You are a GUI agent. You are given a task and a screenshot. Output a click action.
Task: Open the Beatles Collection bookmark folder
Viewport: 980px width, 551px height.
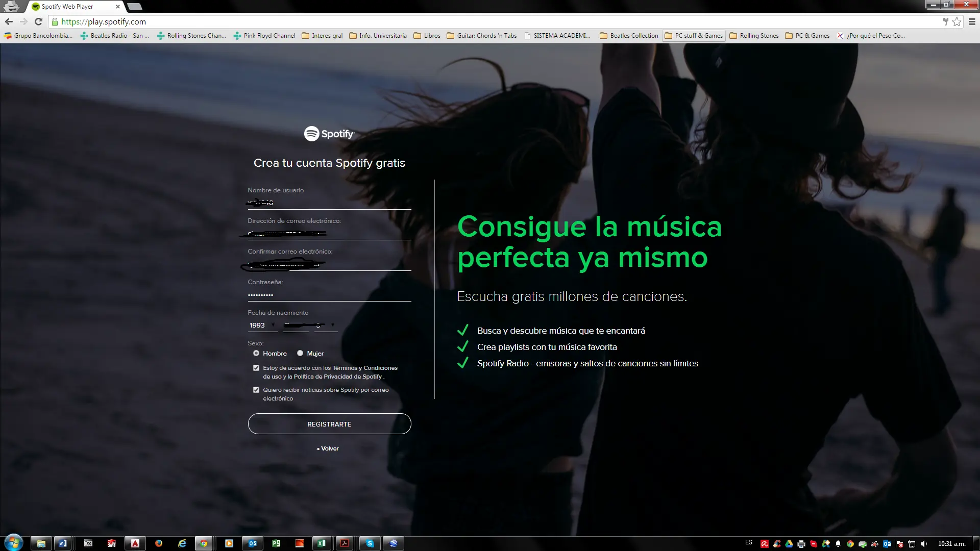[x=629, y=36]
